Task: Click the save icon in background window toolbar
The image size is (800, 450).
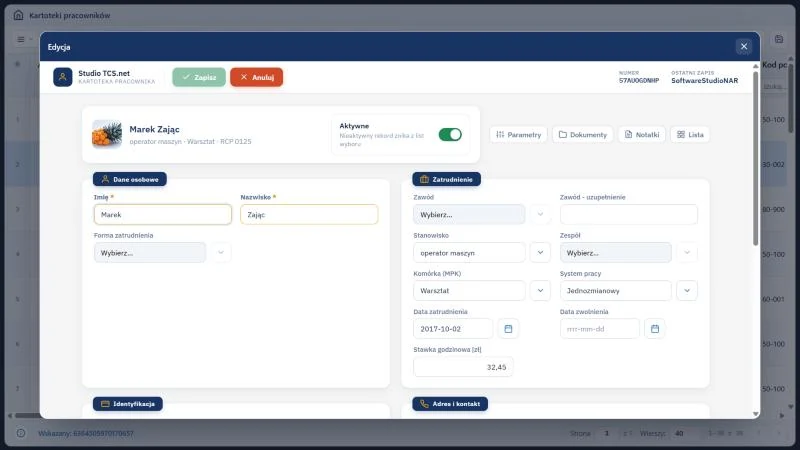Action: 779,39
